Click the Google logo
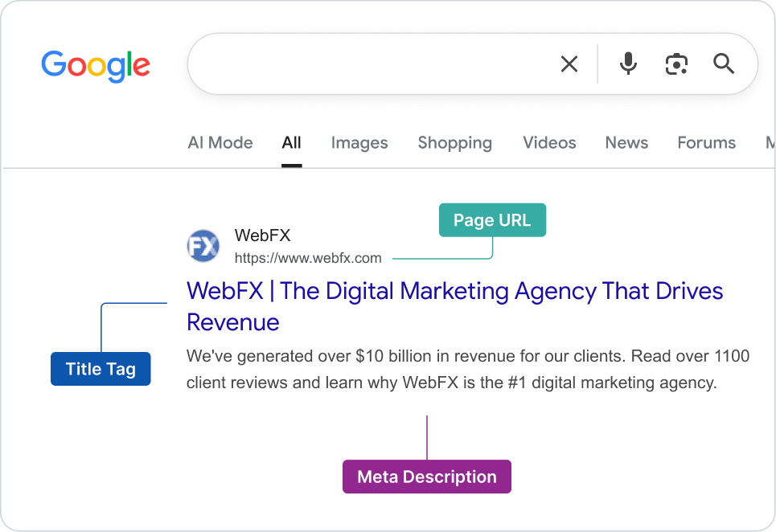 click(96, 66)
